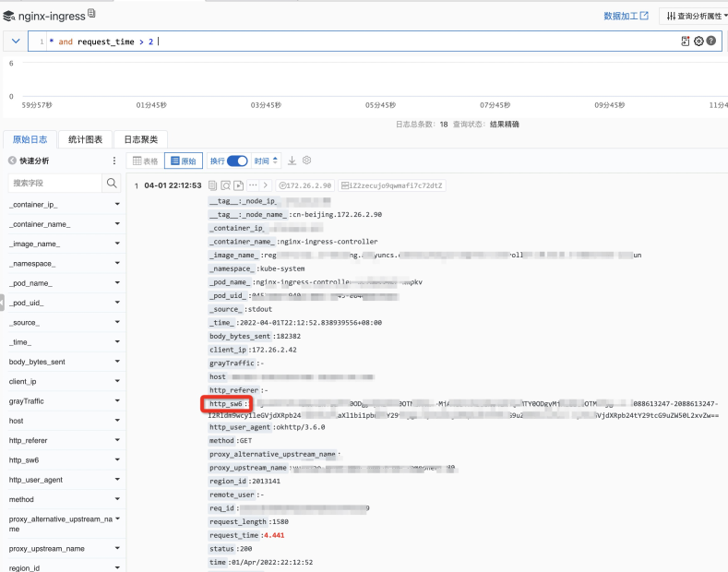Switch to 表格 table view mode
Screen dimensions: 728x572
(x=145, y=161)
